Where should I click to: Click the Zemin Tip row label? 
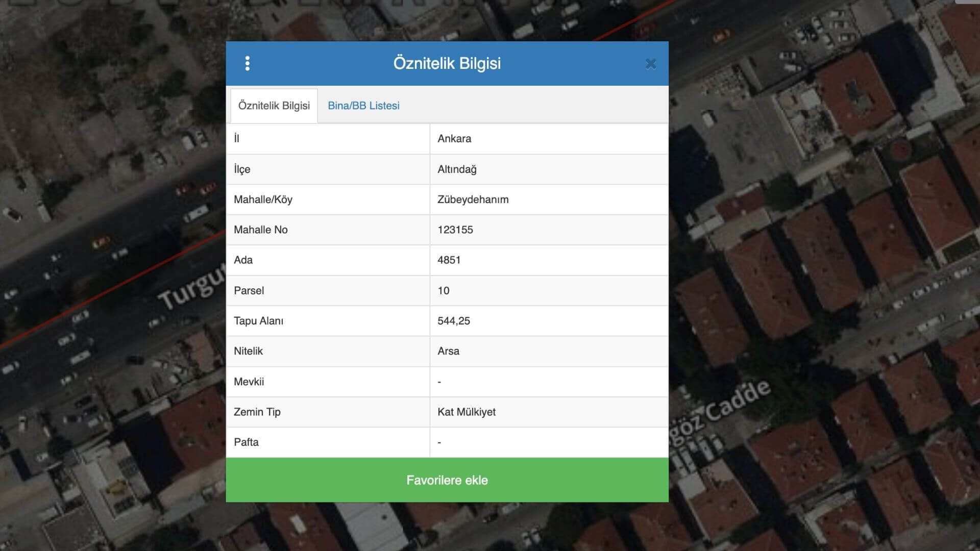[x=257, y=412]
